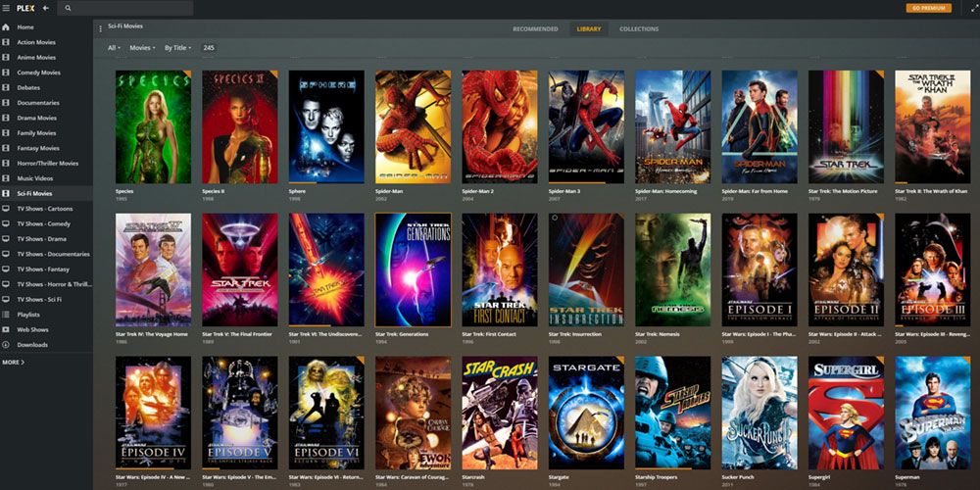980x490 pixels.
Task: Open the Superman movie poster
Action: coord(933,413)
